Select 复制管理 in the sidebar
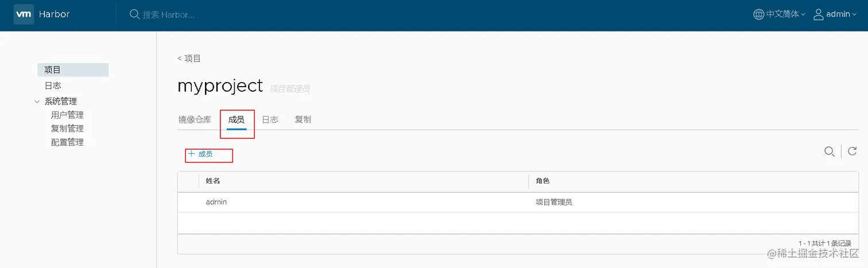Viewport: 868px width, 268px height. 67,129
